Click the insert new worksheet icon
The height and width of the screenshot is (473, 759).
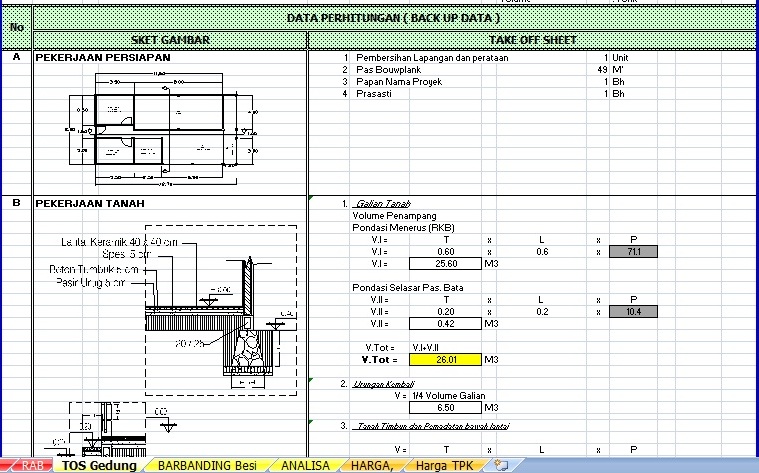point(501,466)
